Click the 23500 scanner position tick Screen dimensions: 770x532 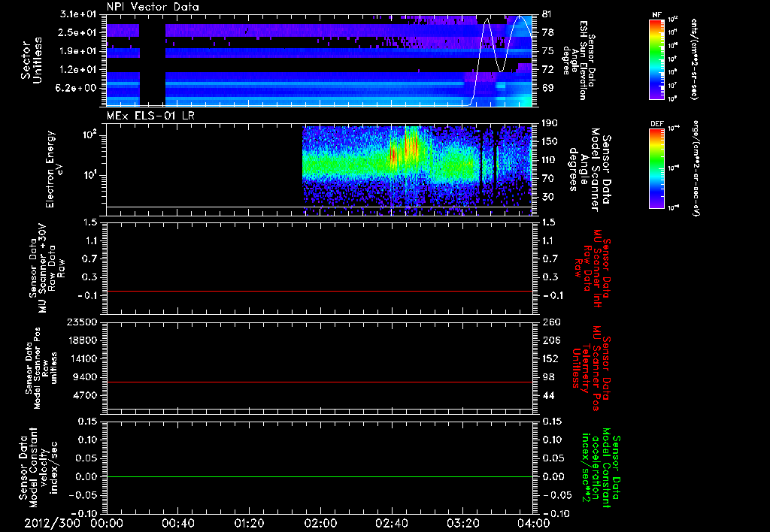tap(82, 322)
